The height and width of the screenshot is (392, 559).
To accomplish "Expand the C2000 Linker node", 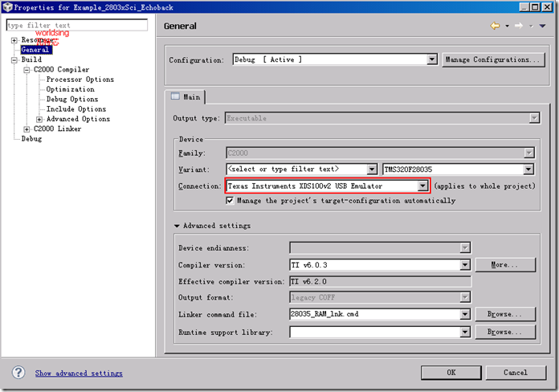I will click(27, 129).
